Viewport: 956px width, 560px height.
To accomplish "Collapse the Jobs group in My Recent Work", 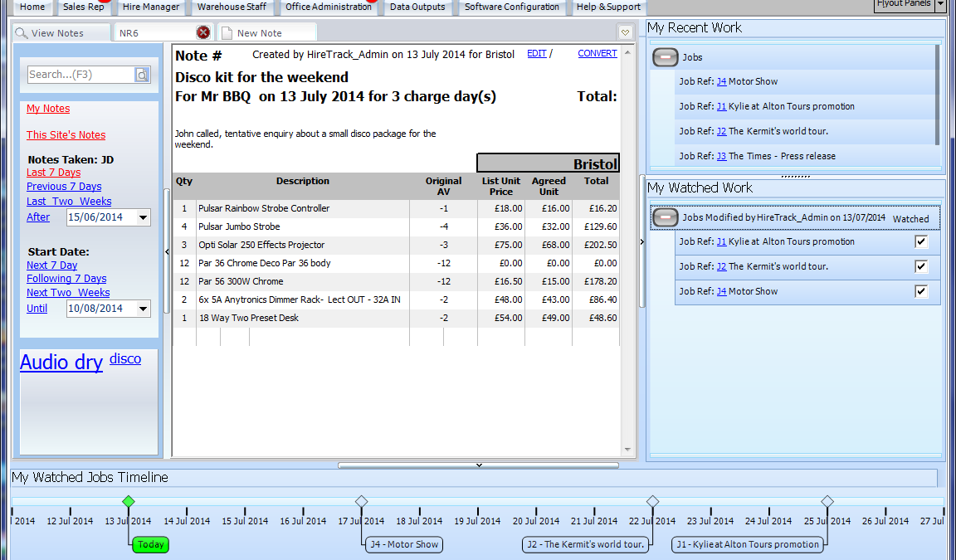I will [x=665, y=57].
